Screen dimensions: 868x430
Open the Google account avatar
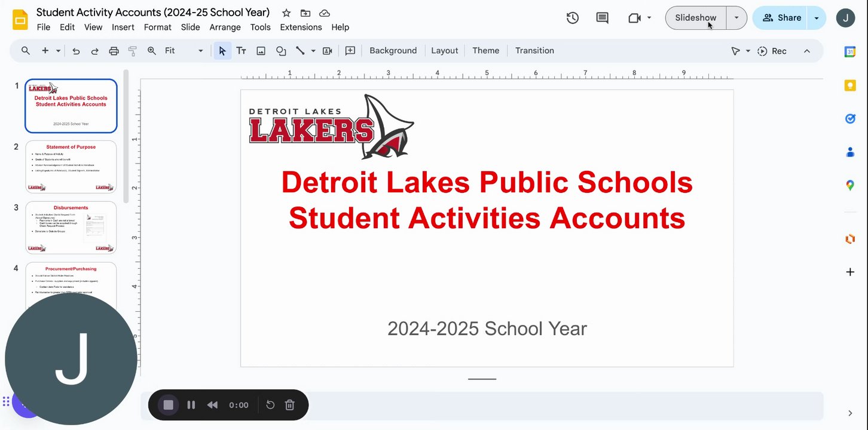tap(846, 18)
